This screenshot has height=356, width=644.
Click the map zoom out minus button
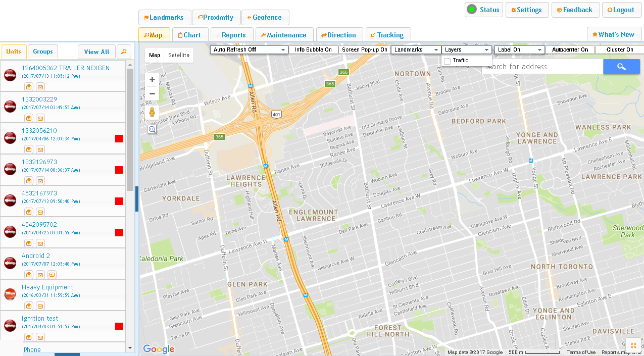[x=152, y=93]
